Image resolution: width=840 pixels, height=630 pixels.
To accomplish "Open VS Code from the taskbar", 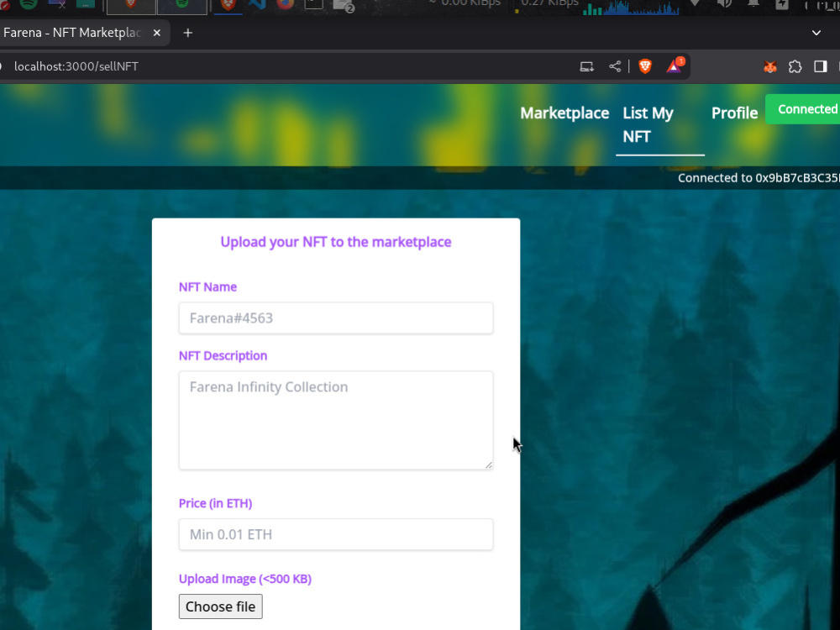I will pos(258,4).
